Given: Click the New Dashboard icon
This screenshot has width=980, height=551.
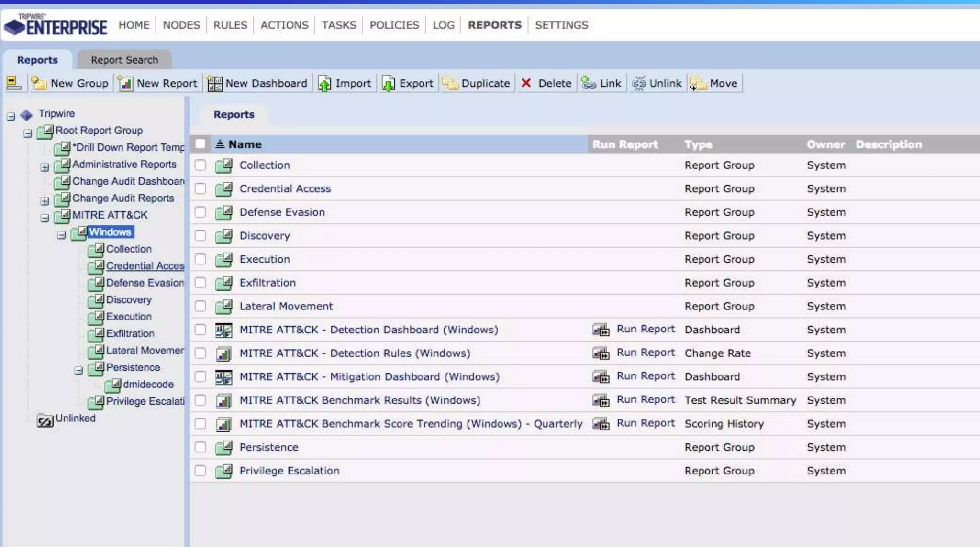Looking at the screenshot, I should click(214, 84).
